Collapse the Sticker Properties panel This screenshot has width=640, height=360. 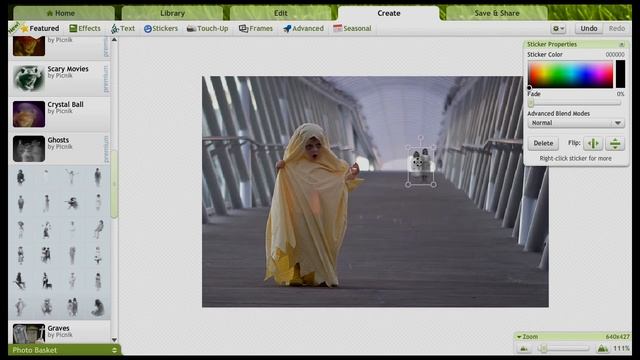621,44
